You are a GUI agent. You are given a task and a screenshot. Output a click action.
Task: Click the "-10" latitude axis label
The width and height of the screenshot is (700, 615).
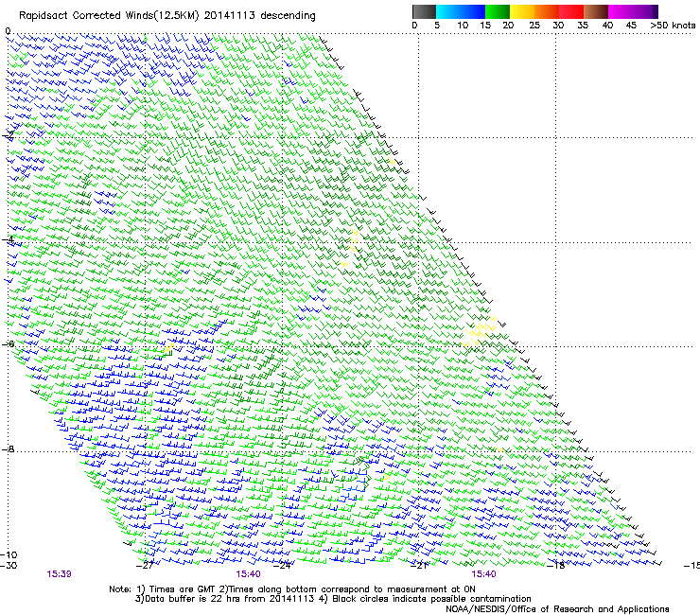click(9, 554)
